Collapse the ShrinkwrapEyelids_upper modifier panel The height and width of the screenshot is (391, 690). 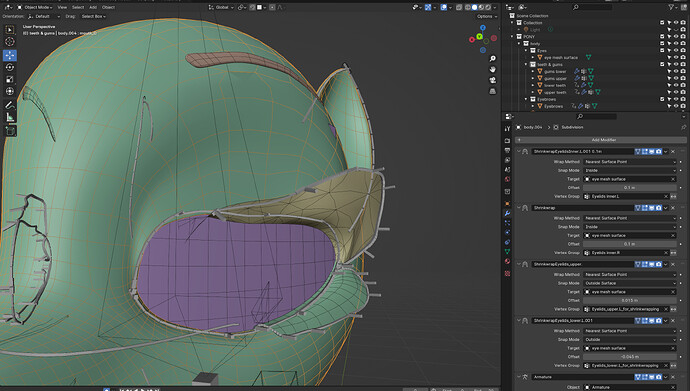click(x=519, y=264)
